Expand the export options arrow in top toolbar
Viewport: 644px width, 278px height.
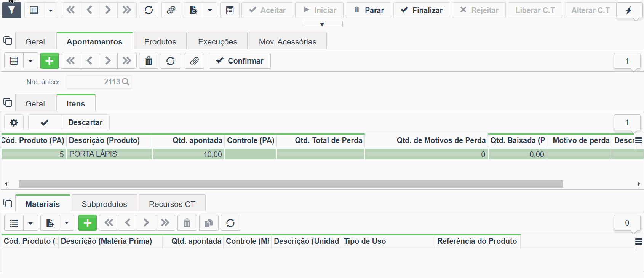click(210, 10)
